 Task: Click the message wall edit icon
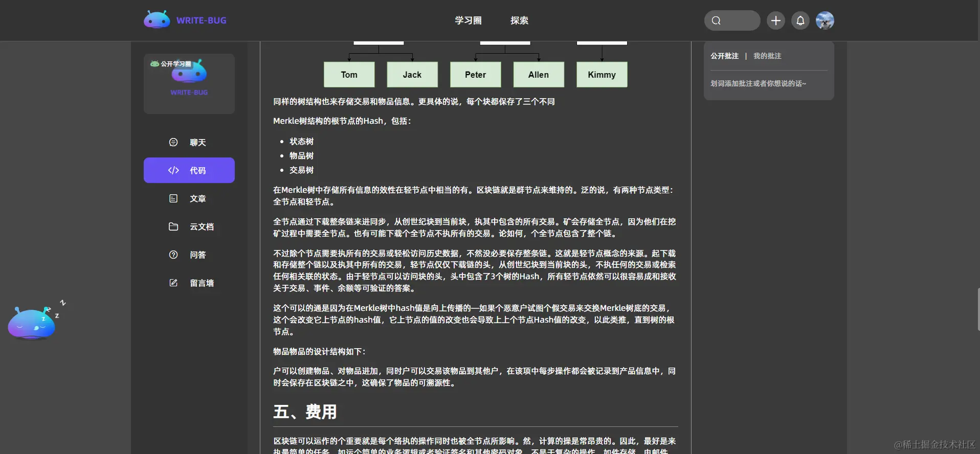click(x=173, y=283)
